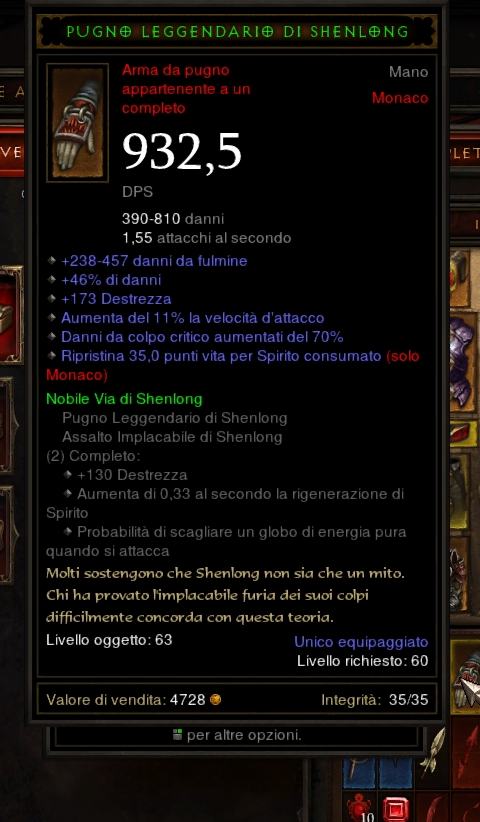Click 'Pugno Leggendario di Shenlong' title header
The image size is (480, 822).
coord(237,32)
